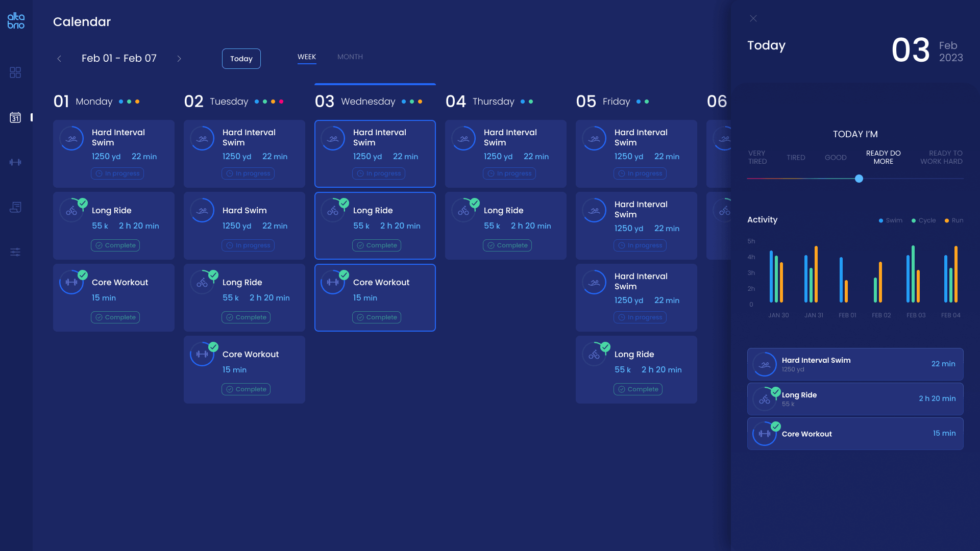Go to next week with right chevron

pos(179,59)
